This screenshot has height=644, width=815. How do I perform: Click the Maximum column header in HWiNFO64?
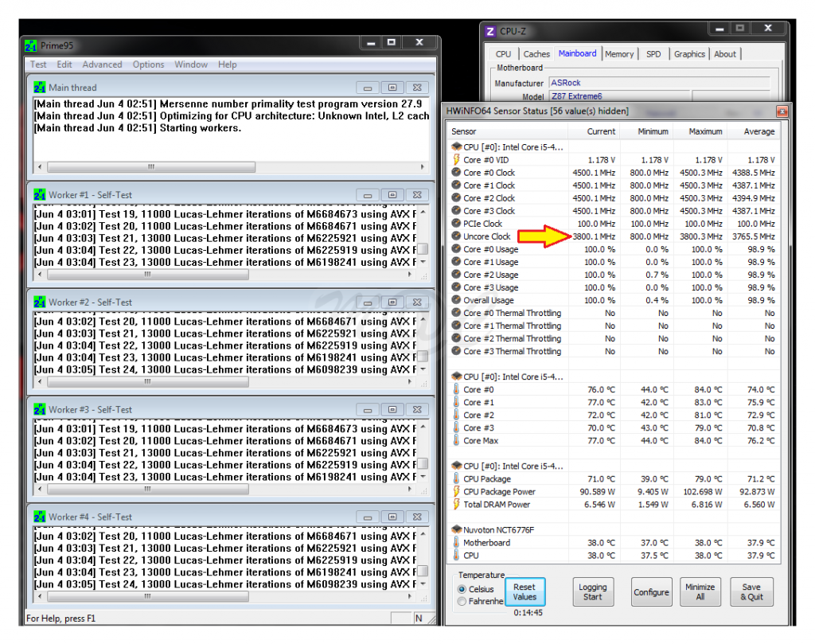tap(705, 131)
